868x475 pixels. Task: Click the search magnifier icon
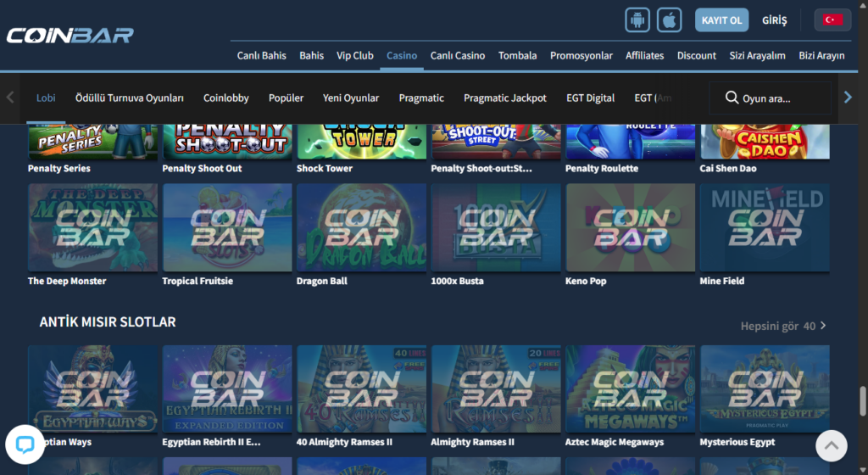(732, 98)
